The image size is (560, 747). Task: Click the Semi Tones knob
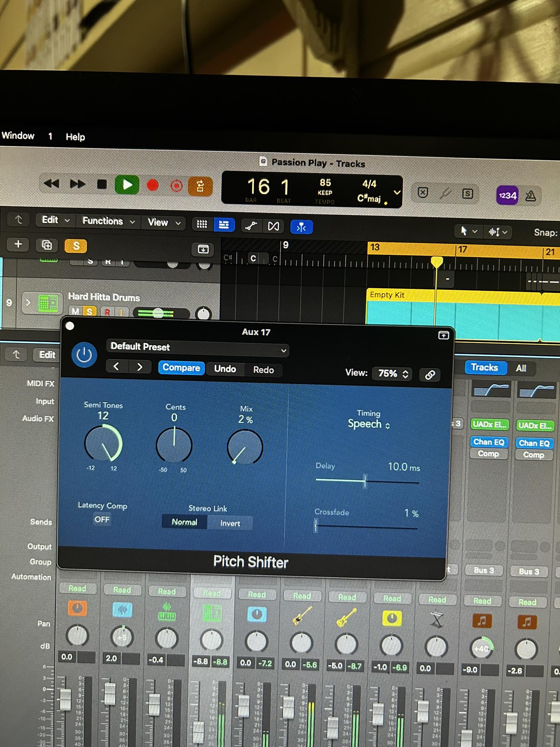click(103, 444)
